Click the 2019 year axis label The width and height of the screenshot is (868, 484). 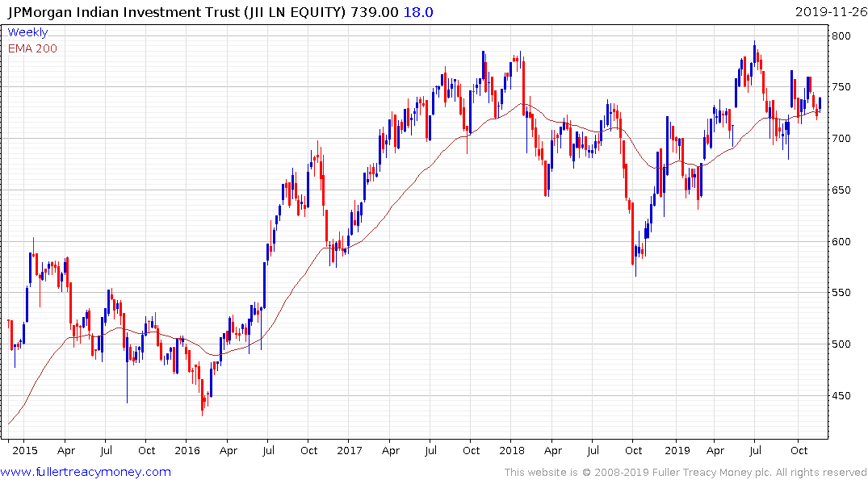[677, 450]
